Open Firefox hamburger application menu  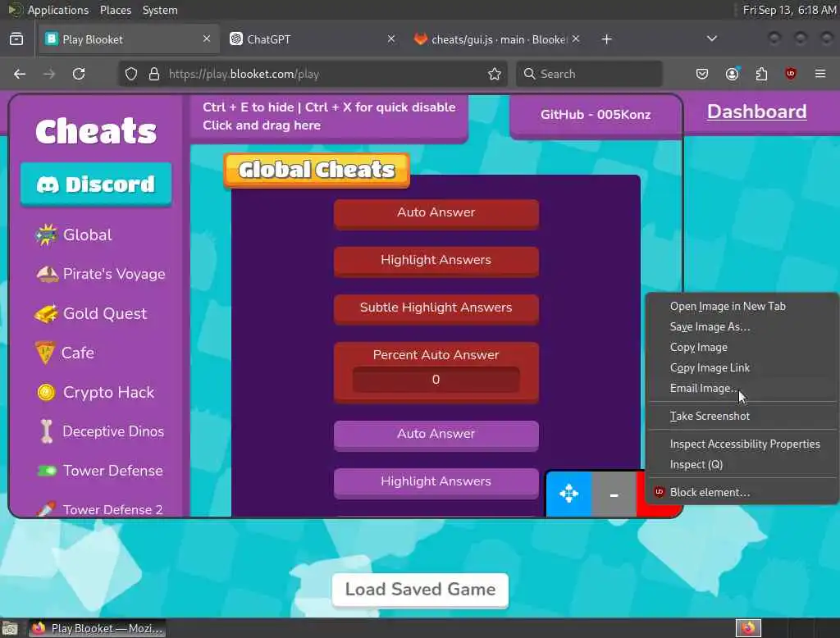tap(820, 74)
